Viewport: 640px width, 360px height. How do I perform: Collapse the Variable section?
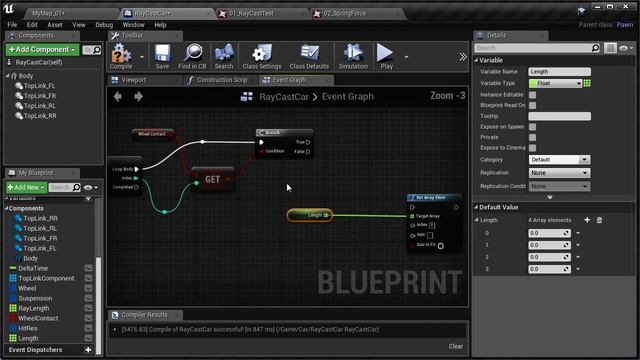coord(476,60)
